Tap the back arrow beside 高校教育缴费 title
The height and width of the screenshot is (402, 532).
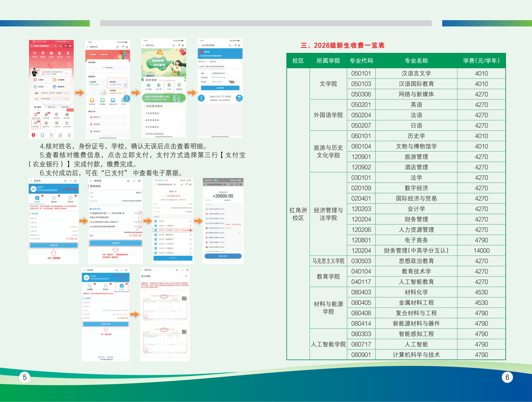[200, 45]
